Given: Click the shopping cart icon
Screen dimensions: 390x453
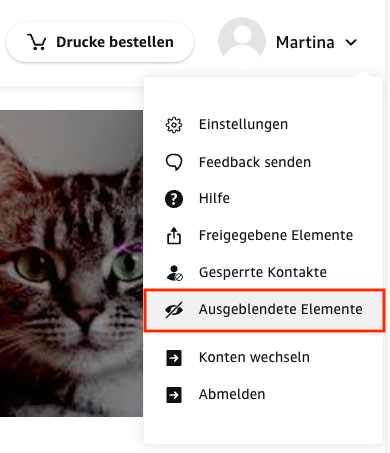Looking at the screenshot, I should click(37, 42).
